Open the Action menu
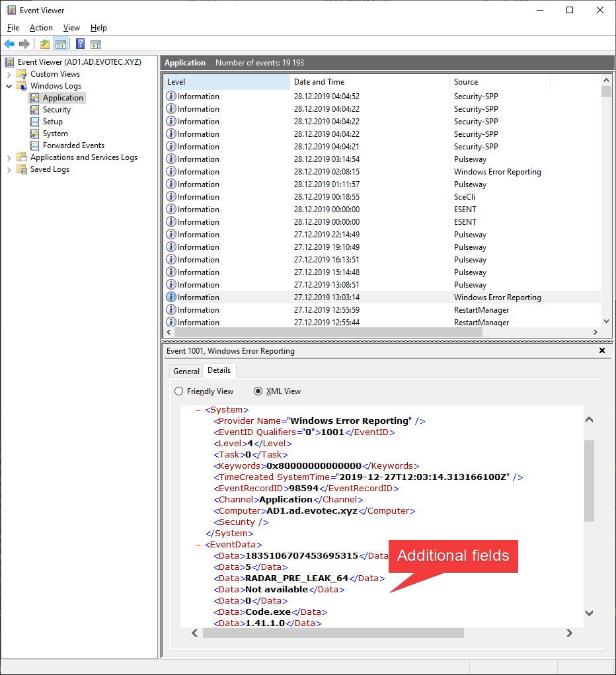This screenshot has height=675, width=616. click(x=41, y=28)
